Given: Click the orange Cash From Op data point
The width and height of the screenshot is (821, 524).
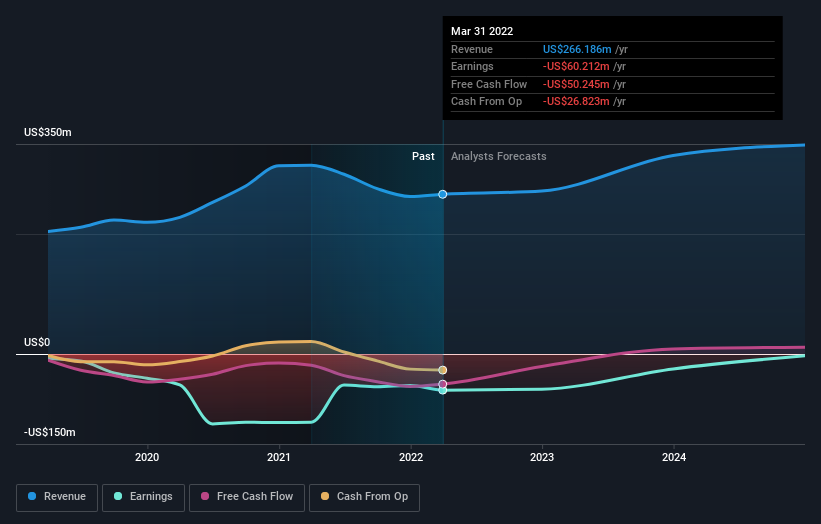Looking at the screenshot, I should (443, 370).
